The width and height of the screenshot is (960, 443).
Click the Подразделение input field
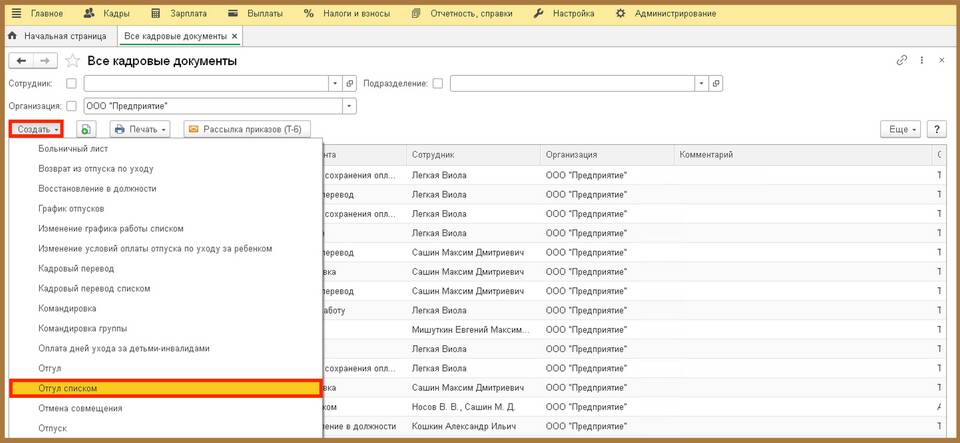(x=572, y=83)
